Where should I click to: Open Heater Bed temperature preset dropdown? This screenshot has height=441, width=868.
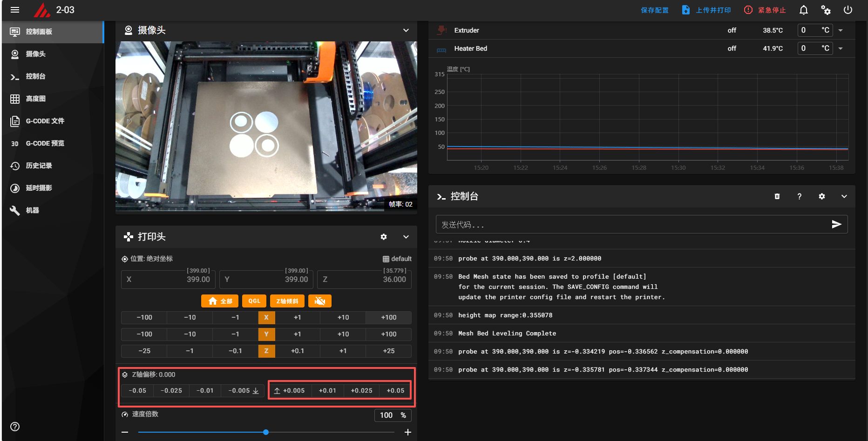tap(841, 48)
